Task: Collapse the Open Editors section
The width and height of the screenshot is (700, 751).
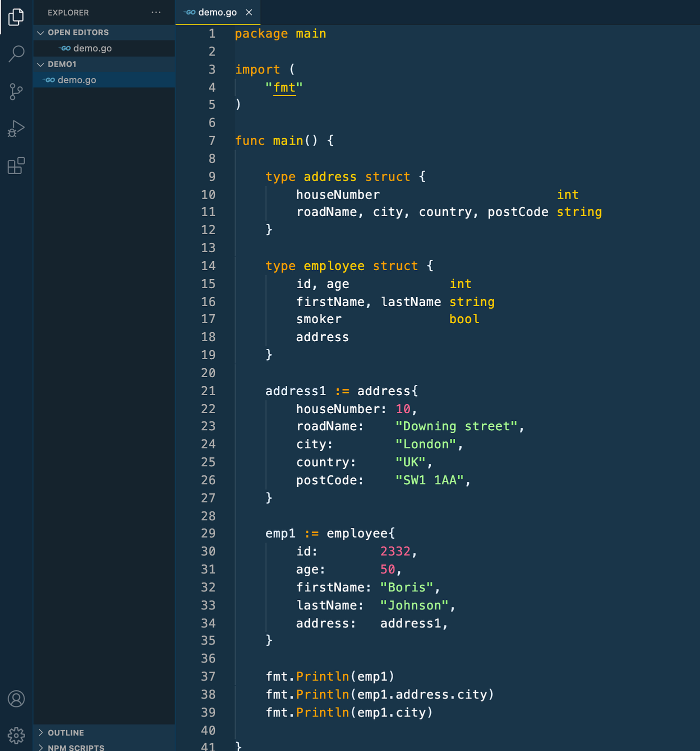Action: [40, 32]
